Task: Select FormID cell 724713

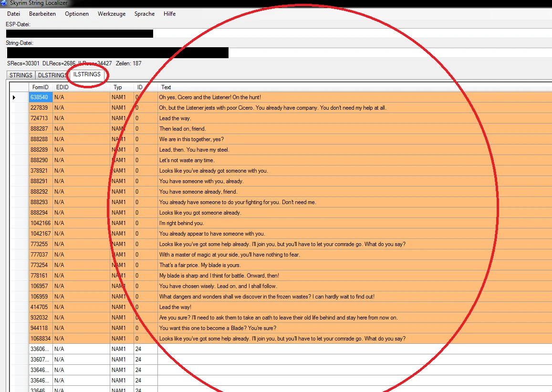Action: pyautogui.click(x=41, y=118)
